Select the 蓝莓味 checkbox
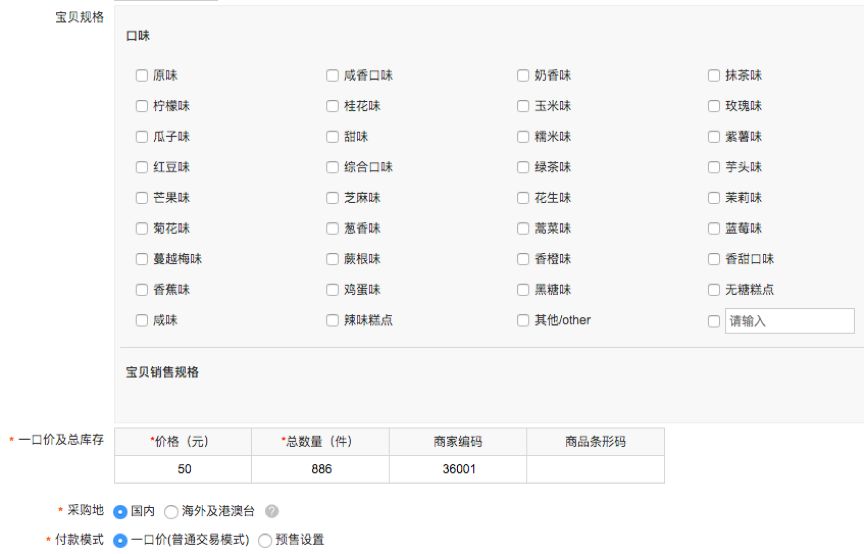The image size is (864, 554). (714, 228)
